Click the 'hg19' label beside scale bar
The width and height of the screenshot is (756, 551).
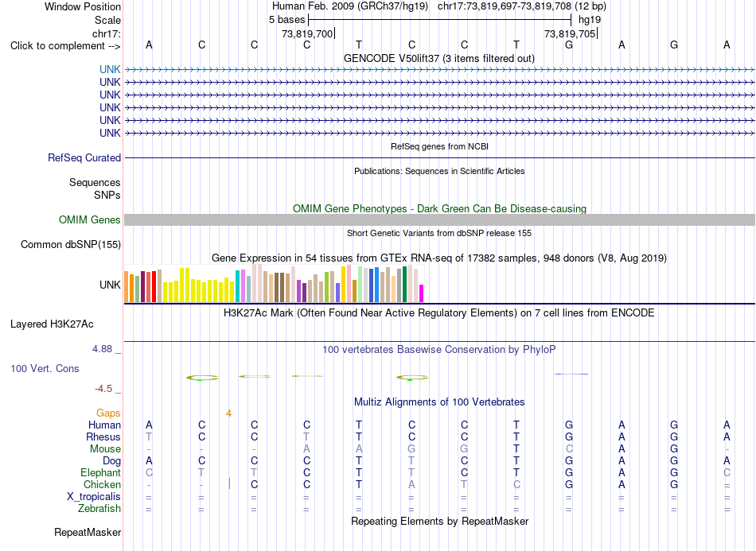click(x=590, y=20)
